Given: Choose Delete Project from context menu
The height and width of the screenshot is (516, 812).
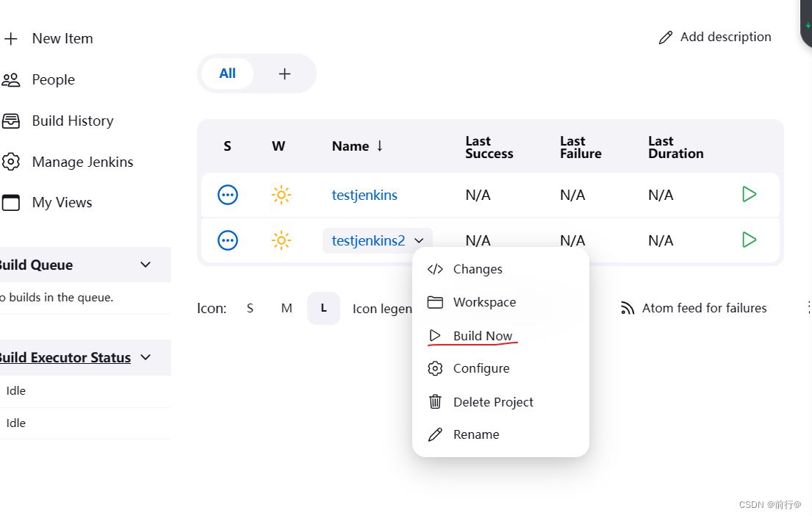Looking at the screenshot, I should pyautogui.click(x=500, y=401).
